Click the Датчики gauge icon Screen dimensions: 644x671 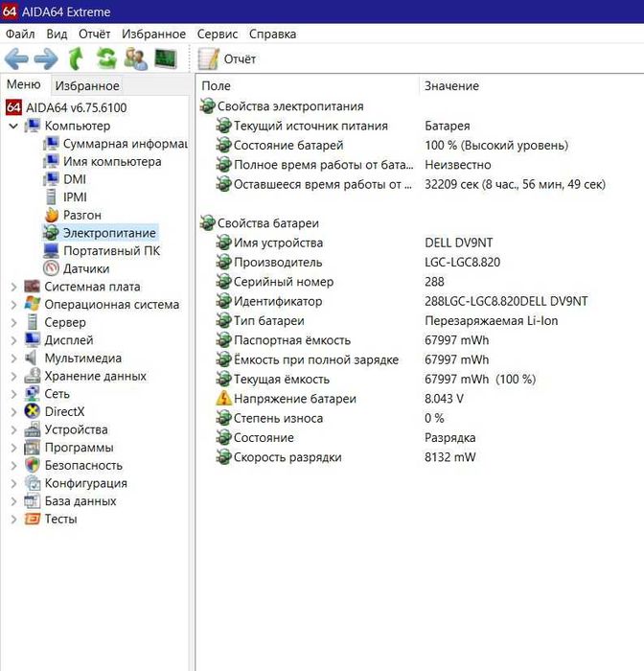click(x=52, y=268)
